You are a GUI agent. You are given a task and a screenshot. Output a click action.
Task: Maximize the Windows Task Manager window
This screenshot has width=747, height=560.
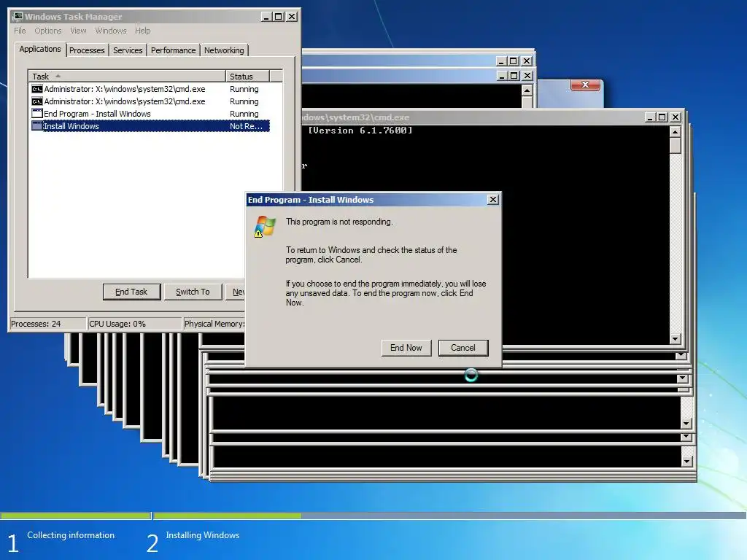click(279, 17)
